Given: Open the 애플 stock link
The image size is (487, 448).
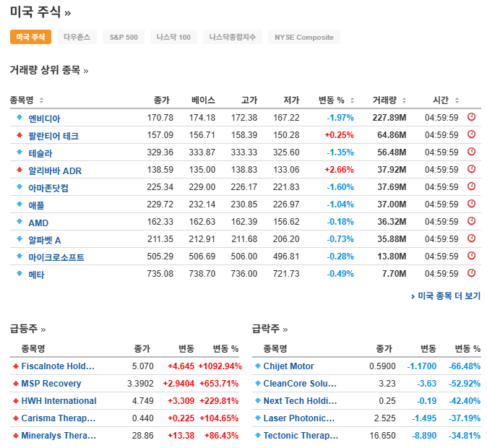Looking at the screenshot, I should (x=36, y=205).
